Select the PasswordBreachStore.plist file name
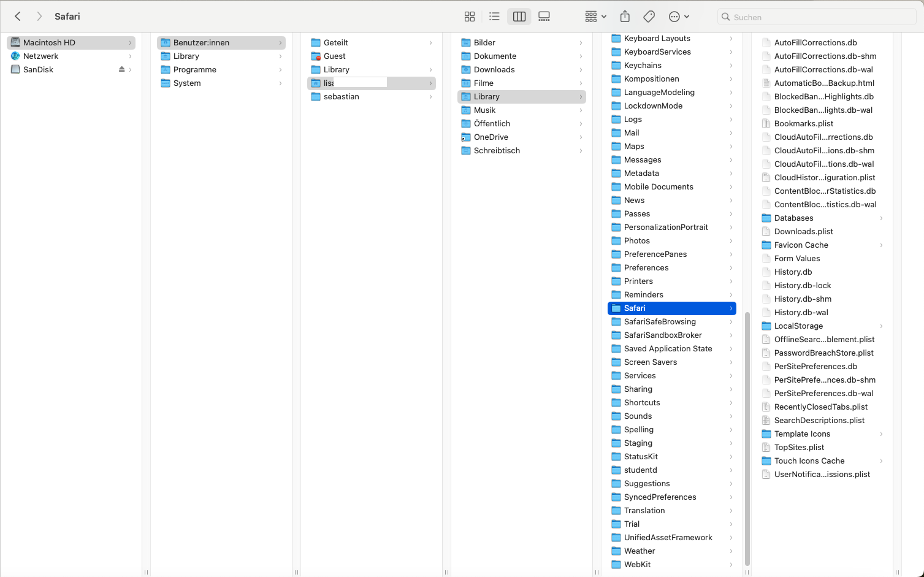This screenshot has height=577, width=924. click(x=824, y=353)
